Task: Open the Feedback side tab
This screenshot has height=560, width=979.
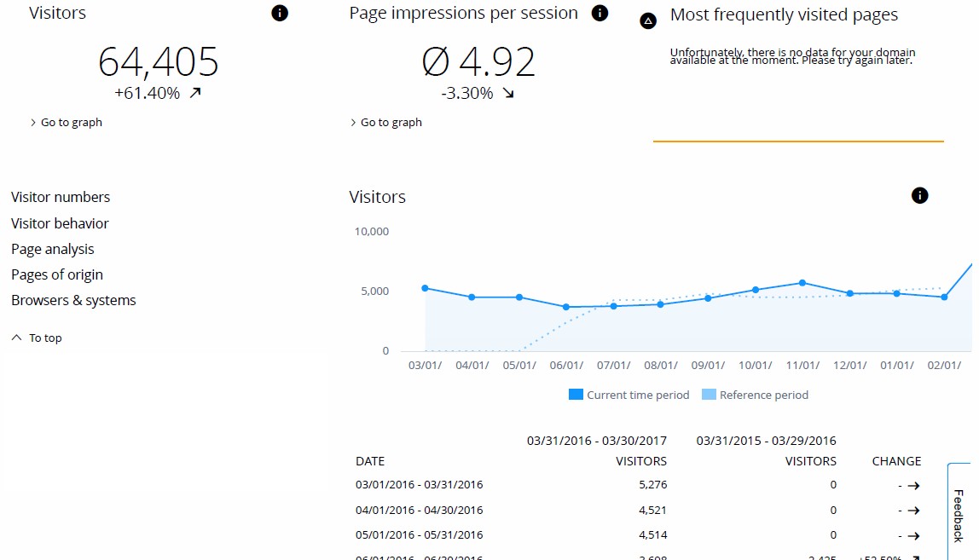Action: pyautogui.click(x=959, y=515)
